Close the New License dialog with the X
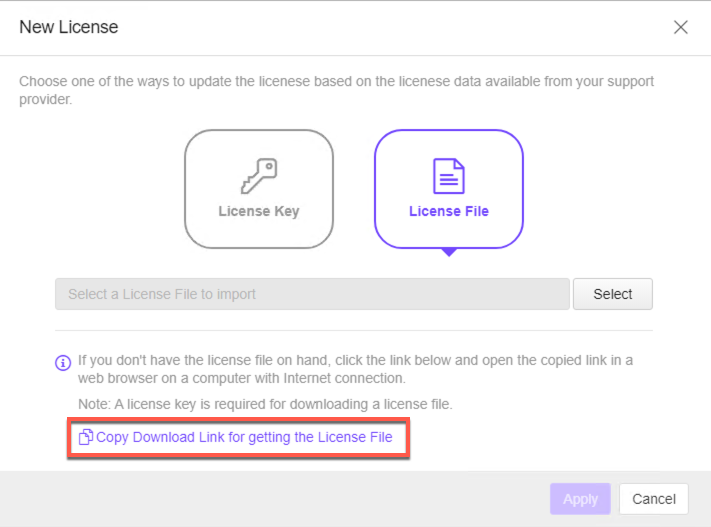This screenshot has height=527, width=711. pos(681,27)
